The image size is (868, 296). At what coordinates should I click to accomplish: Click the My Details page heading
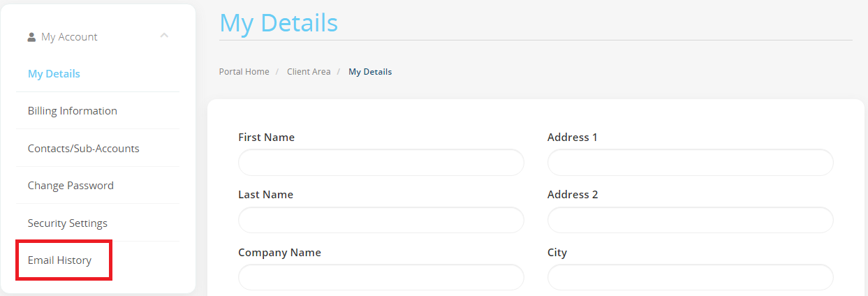(279, 22)
